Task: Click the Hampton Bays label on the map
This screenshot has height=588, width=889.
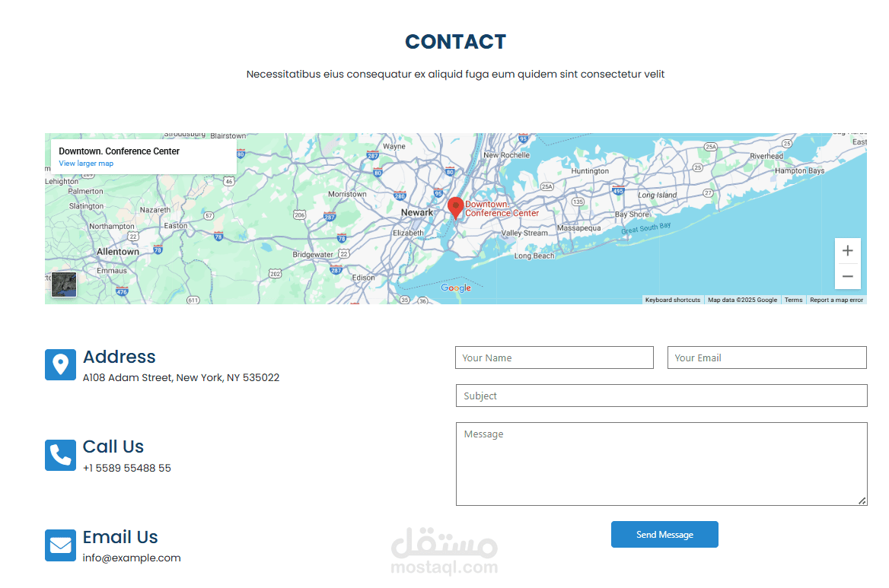Action: pos(799,170)
